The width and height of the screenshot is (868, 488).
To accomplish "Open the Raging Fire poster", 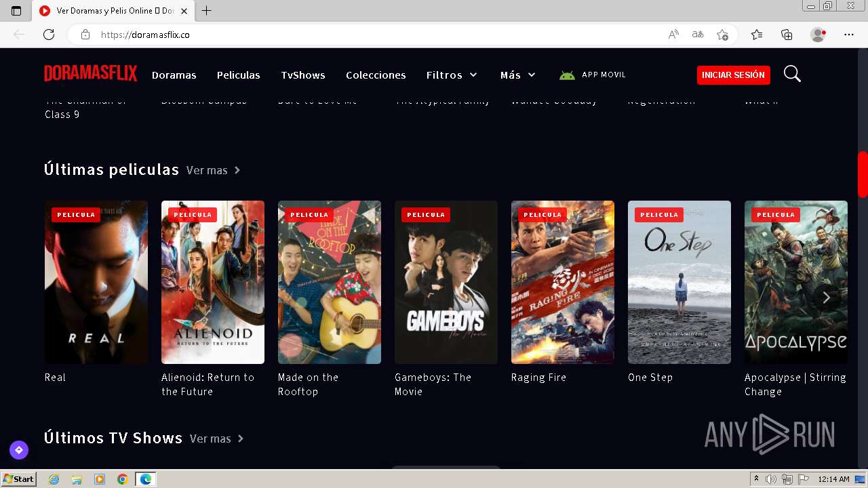I will (563, 282).
